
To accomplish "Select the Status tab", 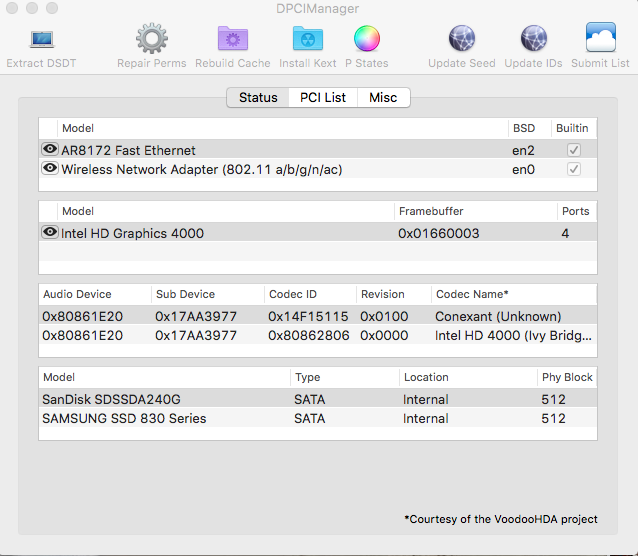I will tap(258, 97).
